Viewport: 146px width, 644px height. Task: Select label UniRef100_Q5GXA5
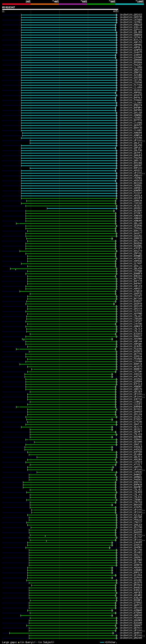pyautogui.click(x=131, y=638)
